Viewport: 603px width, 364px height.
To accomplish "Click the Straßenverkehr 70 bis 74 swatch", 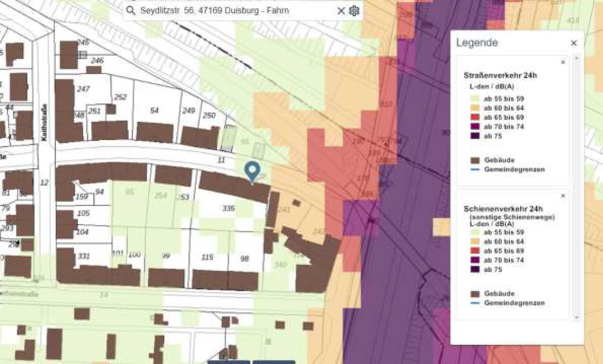I will coord(475,127).
